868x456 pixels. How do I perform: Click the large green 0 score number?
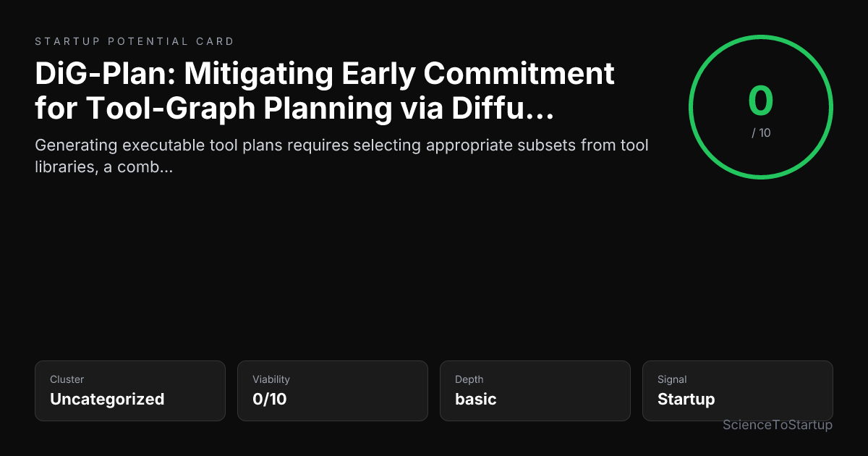[x=761, y=101]
